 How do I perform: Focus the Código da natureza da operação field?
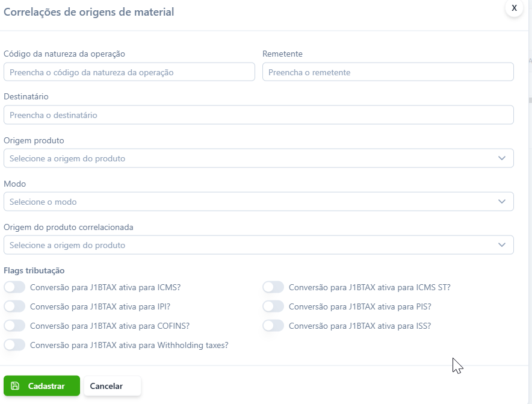pyautogui.click(x=129, y=72)
